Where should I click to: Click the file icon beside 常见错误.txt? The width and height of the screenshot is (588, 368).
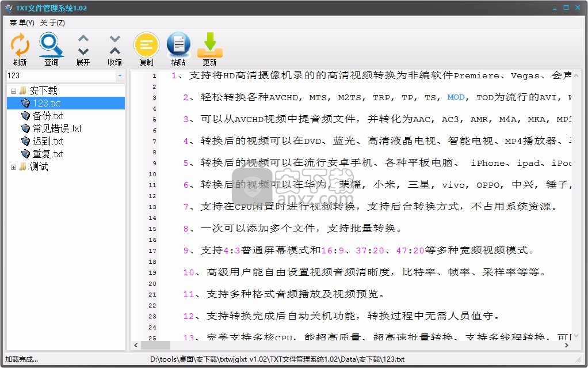tap(25, 128)
